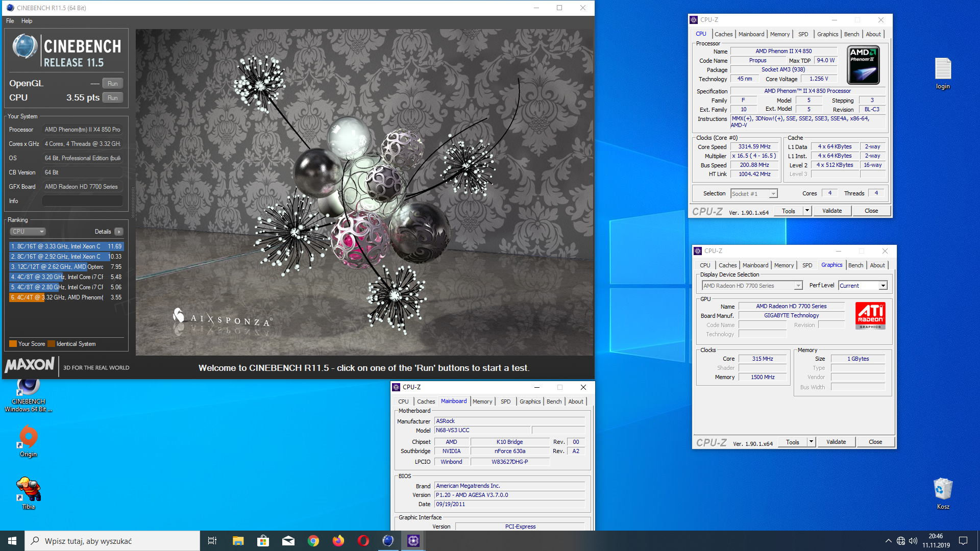The width and height of the screenshot is (980, 551).
Task: Select ranking row 3 AMD Opteron 7.95
Action: pyautogui.click(x=66, y=267)
